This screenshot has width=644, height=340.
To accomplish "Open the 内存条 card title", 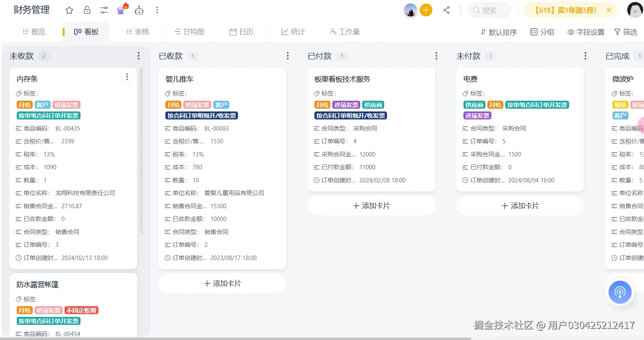I will click(x=27, y=79).
